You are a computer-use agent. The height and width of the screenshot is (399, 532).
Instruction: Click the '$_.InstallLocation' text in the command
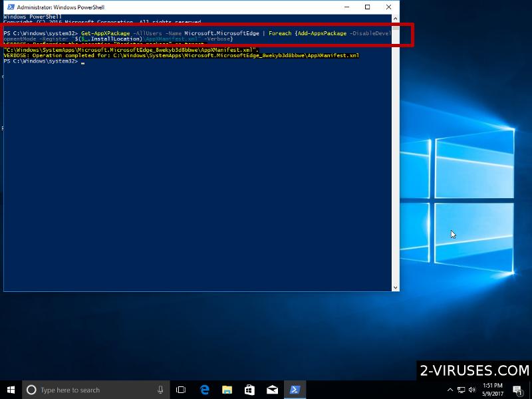point(112,39)
